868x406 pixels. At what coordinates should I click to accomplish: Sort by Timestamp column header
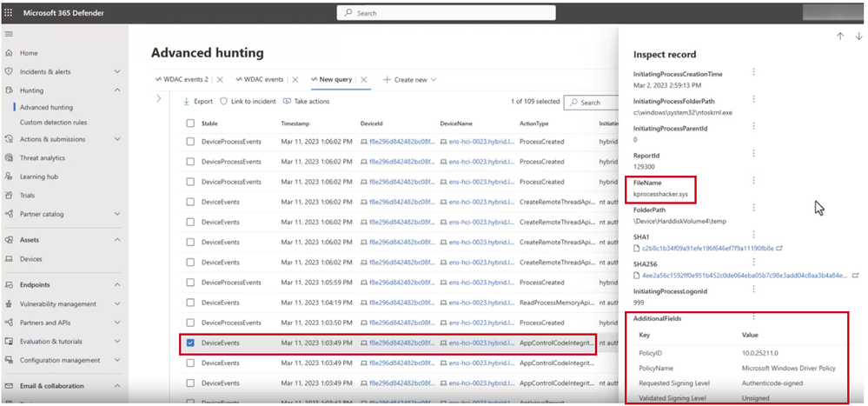(295, 123)
